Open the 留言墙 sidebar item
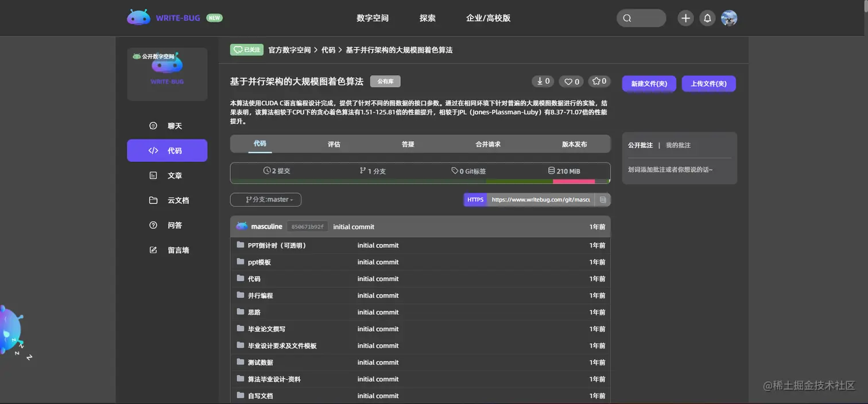868x404 pixels. click(152, 250)
